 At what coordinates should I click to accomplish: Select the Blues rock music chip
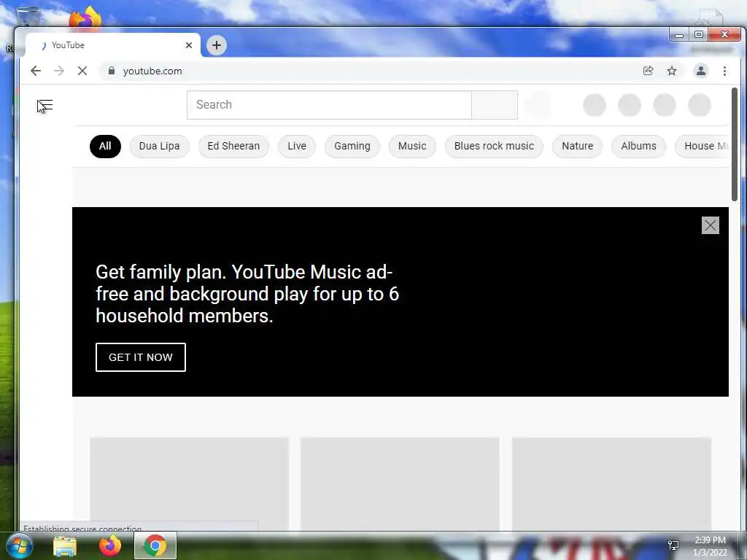click(x=494, y=146)
